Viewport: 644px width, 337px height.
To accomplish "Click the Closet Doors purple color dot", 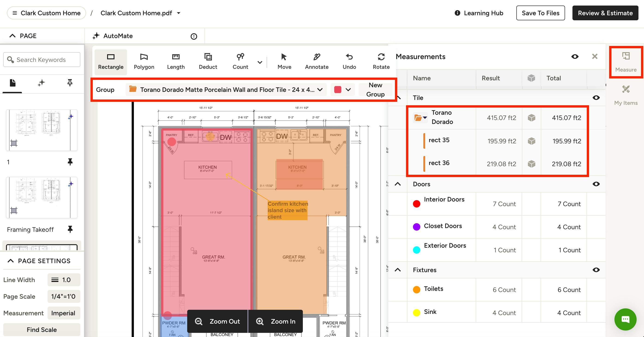I will click(416, 227).
